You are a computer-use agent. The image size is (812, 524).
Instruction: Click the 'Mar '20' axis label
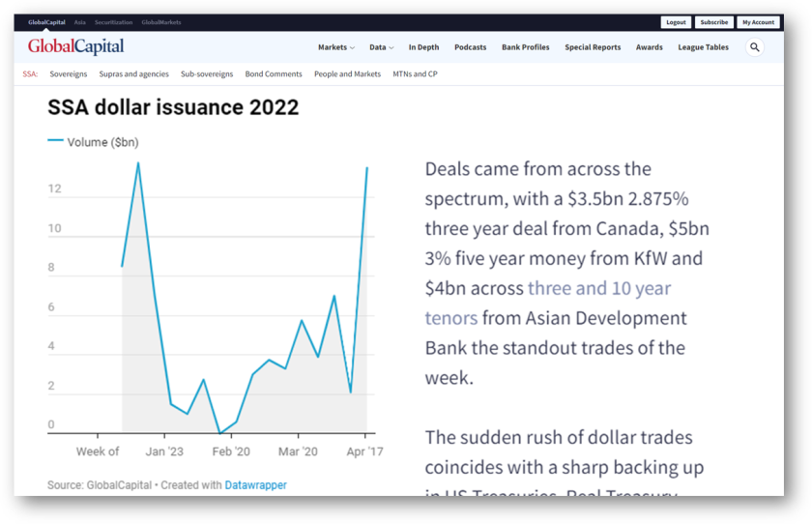[x=298, y=451]
